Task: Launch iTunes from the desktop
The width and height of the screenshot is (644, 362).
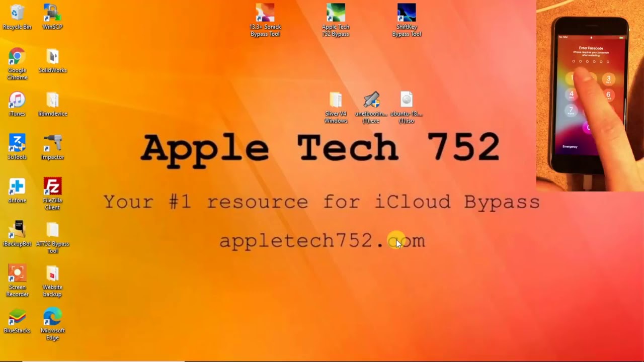Action: pos(17,104)
